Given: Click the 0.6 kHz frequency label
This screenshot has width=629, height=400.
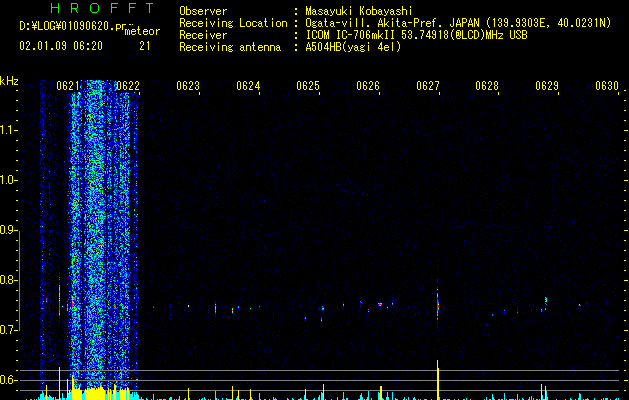Looking at the screenshot, I should pyautogui.click(x=9, y=380).
